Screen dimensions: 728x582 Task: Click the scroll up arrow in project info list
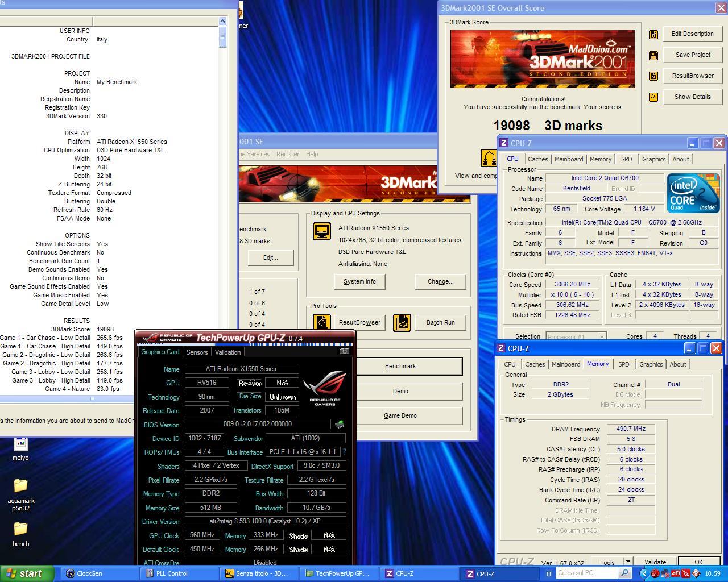(222, 22)
